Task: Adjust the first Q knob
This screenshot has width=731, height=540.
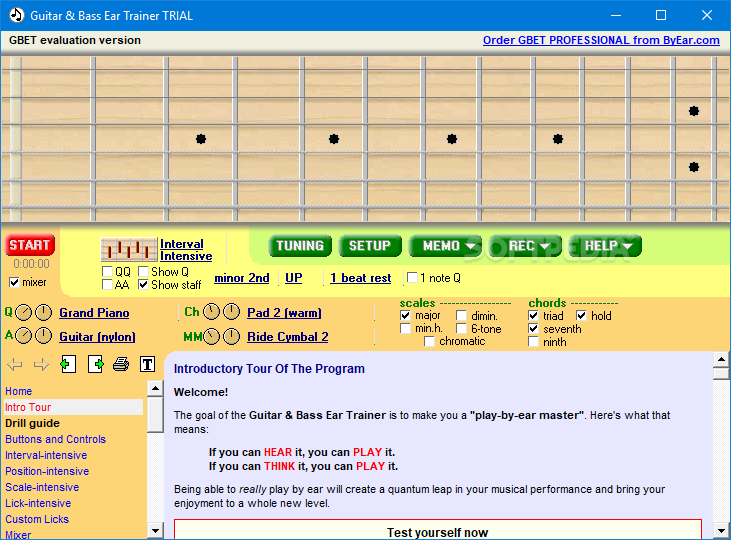Action: (x=24, y=312)
